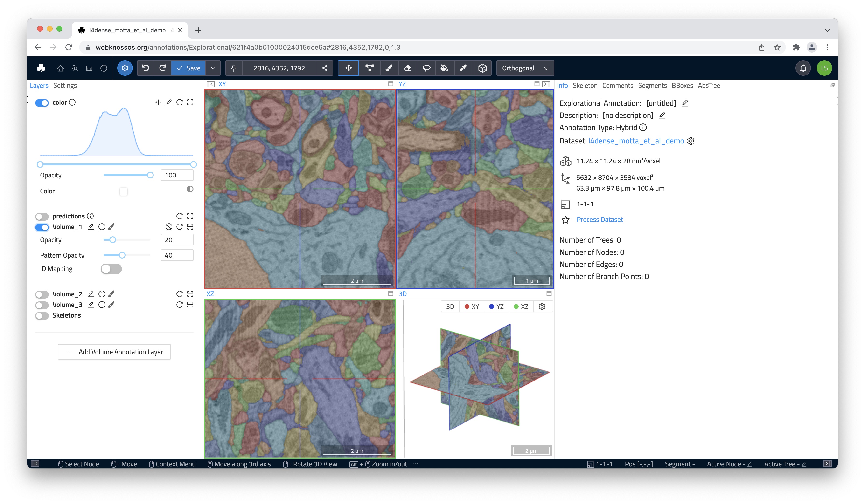Enable the Volume_3 layer
865x504 pixels.
coord(42,305)
